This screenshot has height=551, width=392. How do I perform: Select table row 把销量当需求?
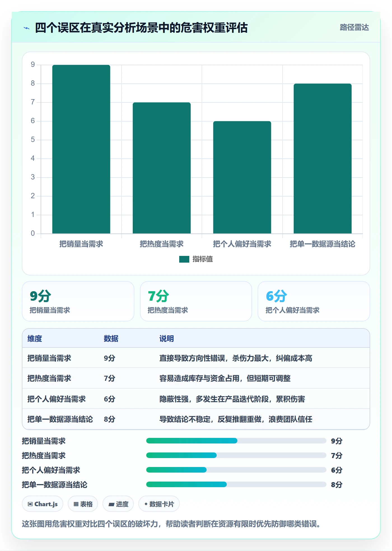point(196,358)
